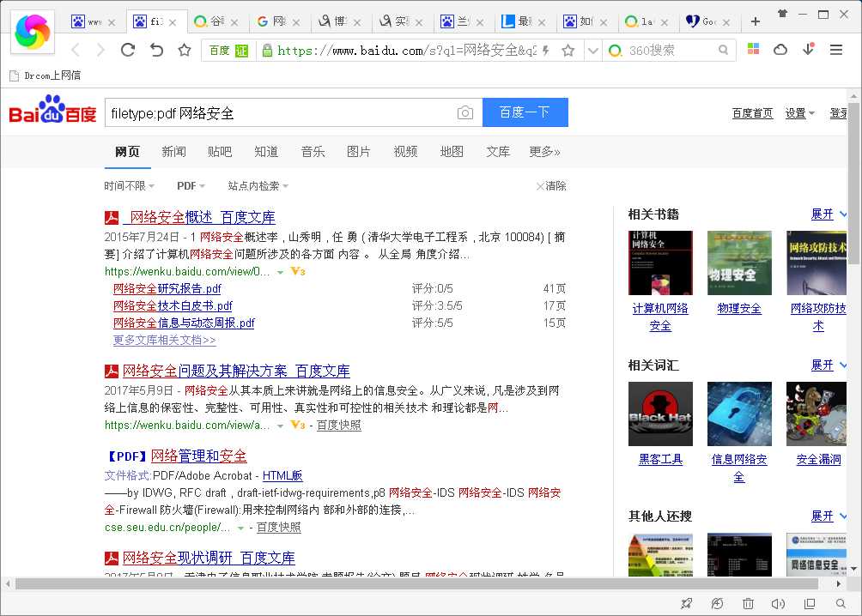Open 百度快照 for 网络安全问题及其解决方案

pos(338,425)
